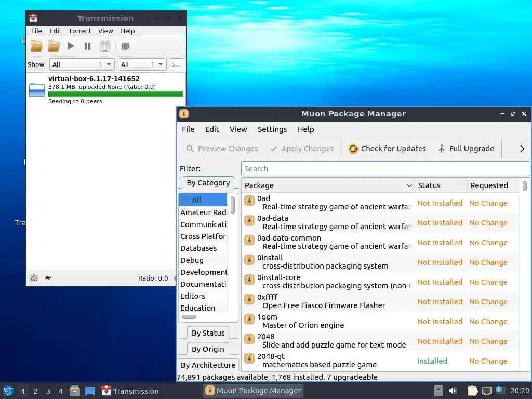Image resolution: width=532 pixels, height=399 pixels.
Task: Open Transmission View menu
Action: pyautogui.click(x=105, y=31)
